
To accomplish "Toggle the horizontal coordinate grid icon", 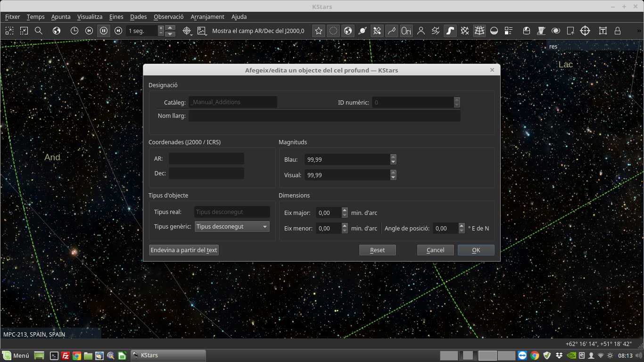I will (x=479, y=31).
